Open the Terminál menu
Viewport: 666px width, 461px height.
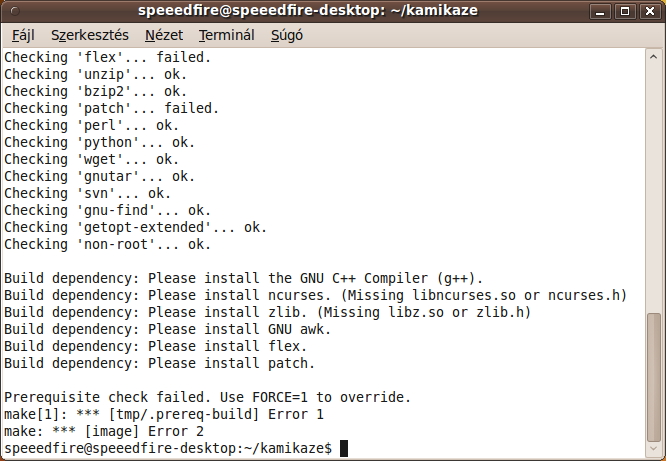tap(227, 35)
